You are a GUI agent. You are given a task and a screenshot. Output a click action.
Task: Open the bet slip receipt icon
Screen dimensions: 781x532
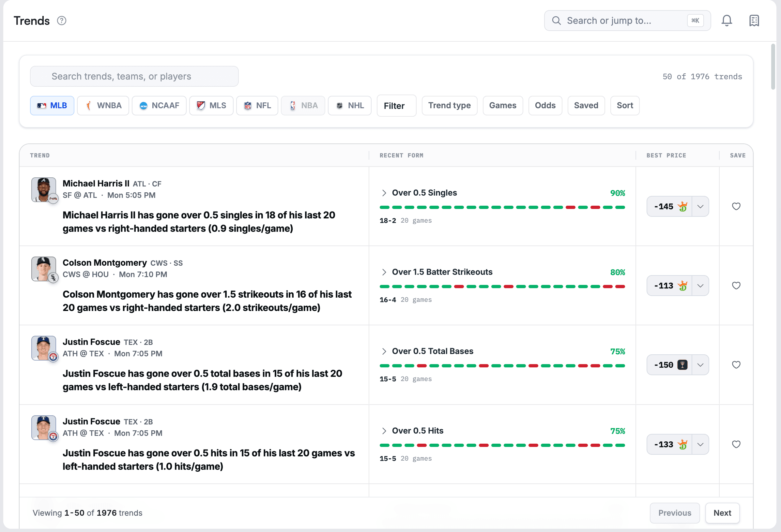pos(754,21)
